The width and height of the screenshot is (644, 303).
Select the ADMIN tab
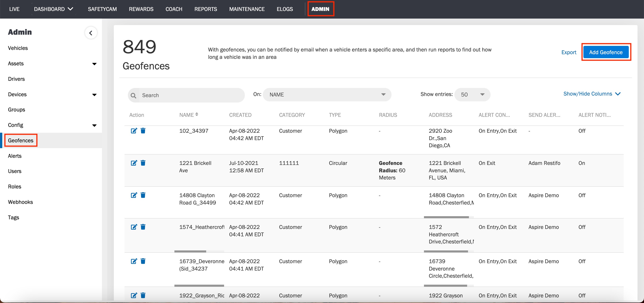[x=320, y=9]
